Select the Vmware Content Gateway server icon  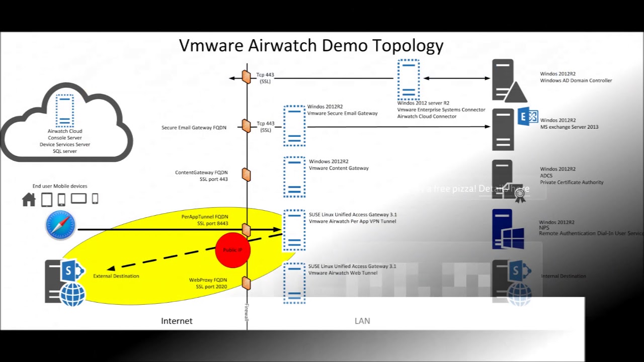(294, 177)
